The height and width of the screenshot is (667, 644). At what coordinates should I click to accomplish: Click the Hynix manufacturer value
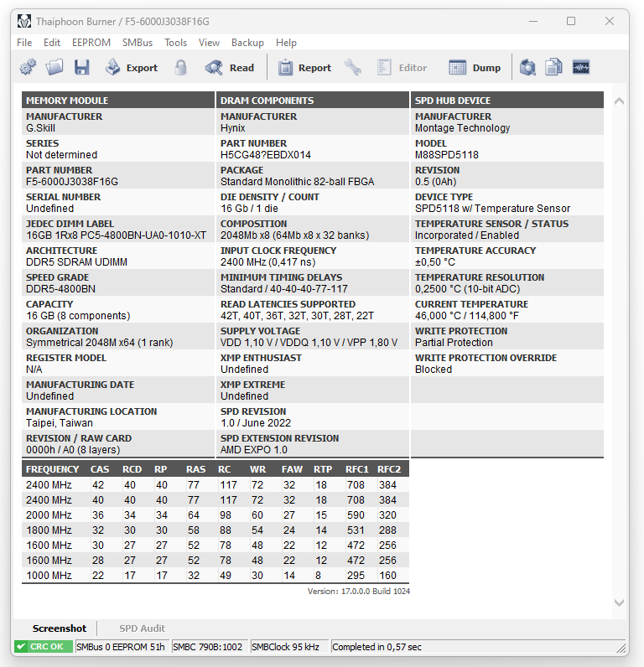click(233, 128)
